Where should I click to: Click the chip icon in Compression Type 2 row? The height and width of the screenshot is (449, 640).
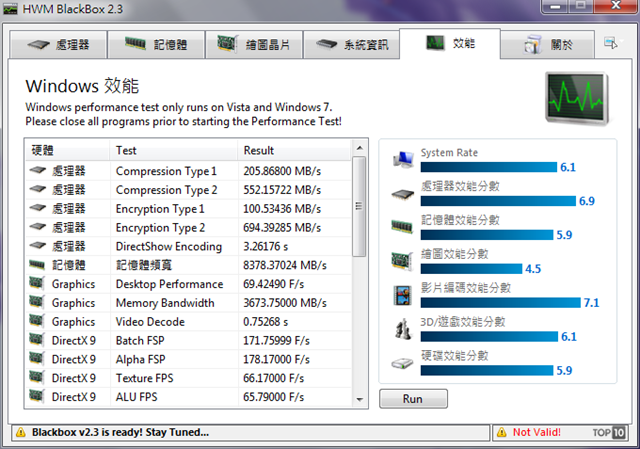[38, 189]
